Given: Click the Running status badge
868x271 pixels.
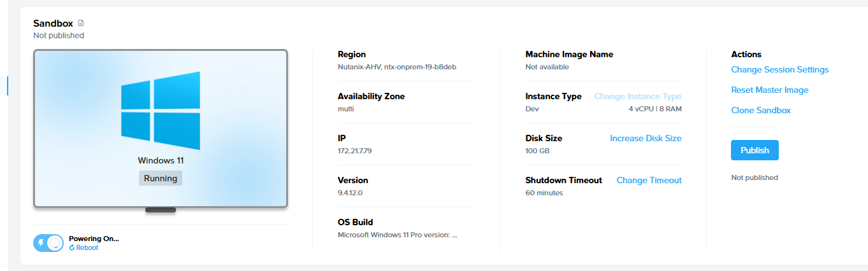Looking at the screenshot, I should pos(161,178).
